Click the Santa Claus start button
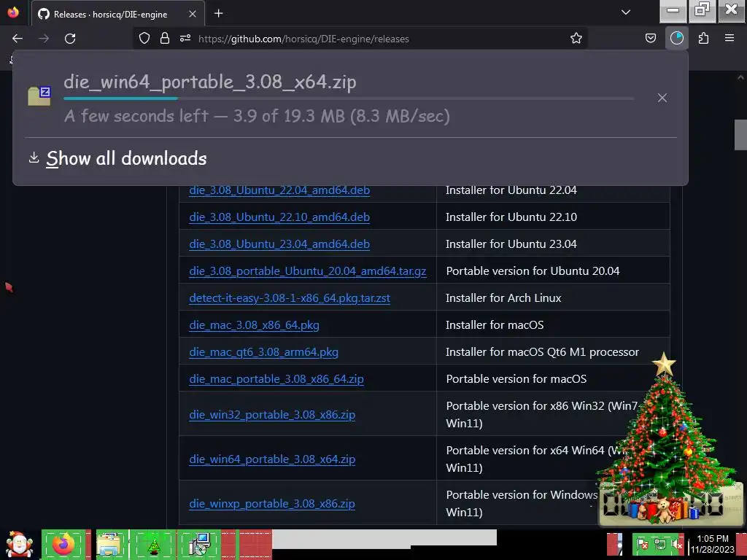 coord(19,544)
